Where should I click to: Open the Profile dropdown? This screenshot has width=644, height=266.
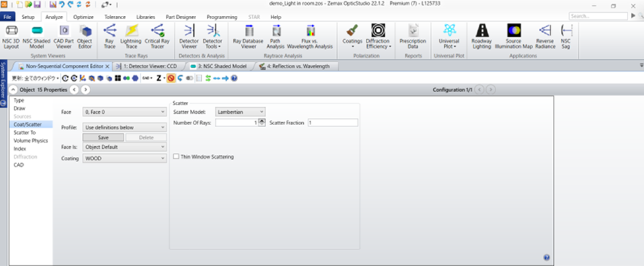point(125,128)
